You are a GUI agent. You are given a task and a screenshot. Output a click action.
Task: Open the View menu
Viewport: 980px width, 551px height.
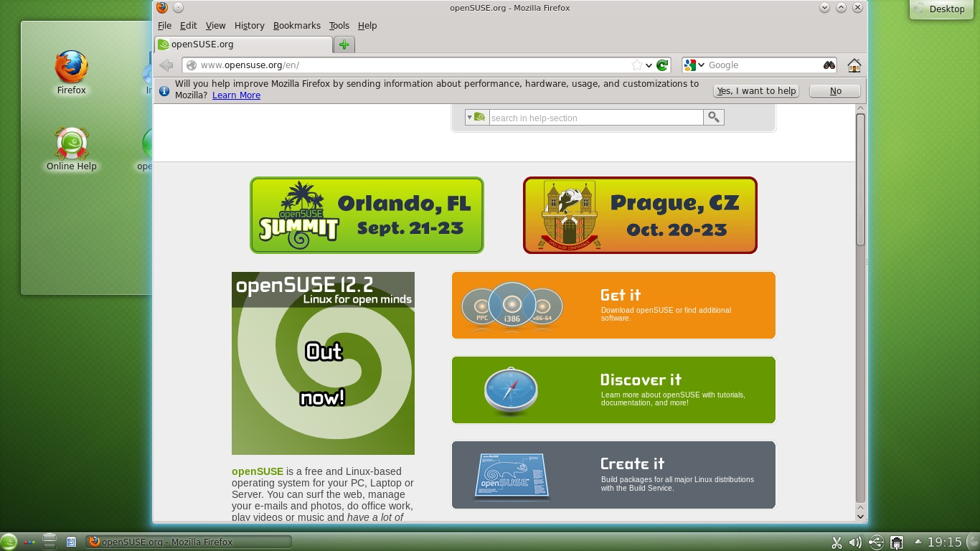215,25
